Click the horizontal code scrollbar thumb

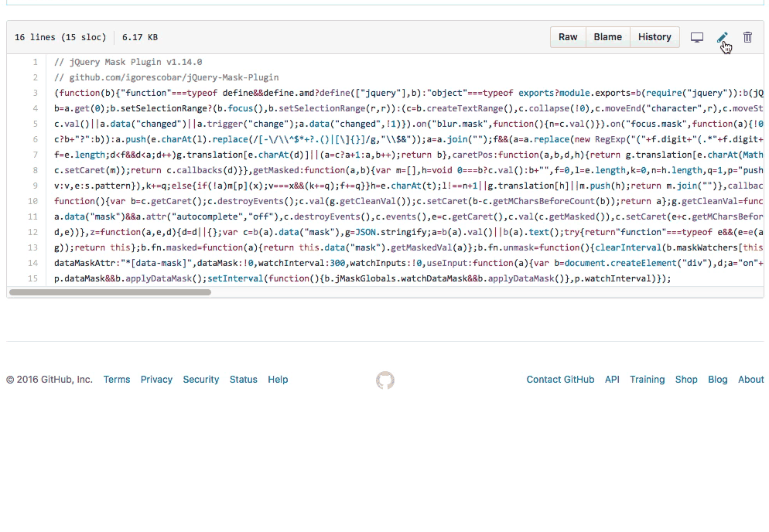(111, 292)
